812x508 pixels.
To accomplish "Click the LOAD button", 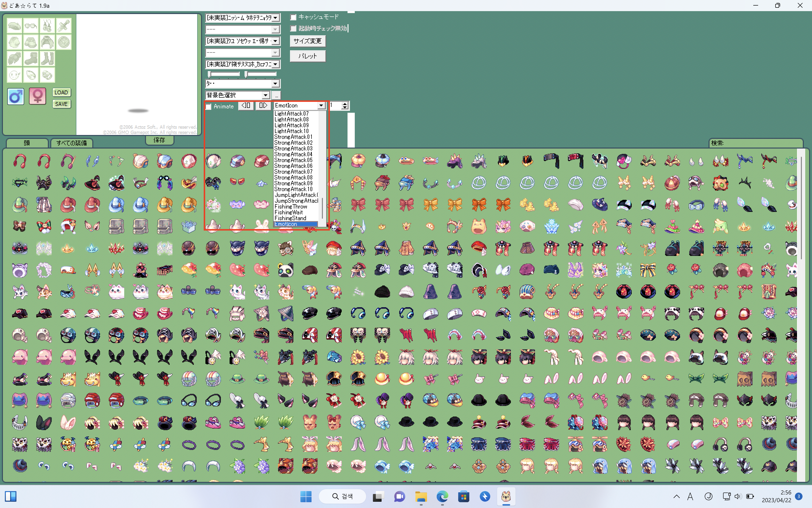I will (61, 92).
